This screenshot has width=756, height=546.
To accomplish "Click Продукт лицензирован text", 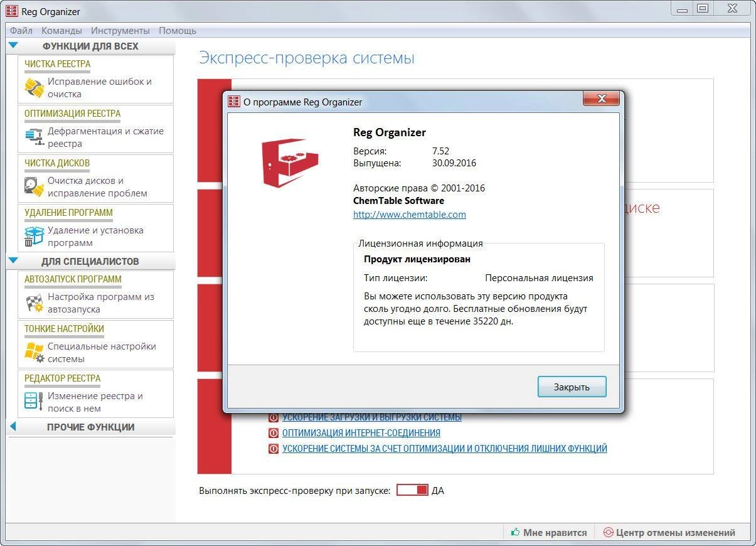I will coord(417,259).
